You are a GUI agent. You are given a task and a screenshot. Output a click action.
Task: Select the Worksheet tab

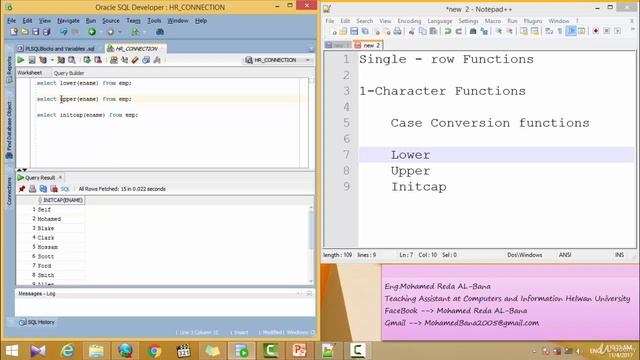point(29,73)
